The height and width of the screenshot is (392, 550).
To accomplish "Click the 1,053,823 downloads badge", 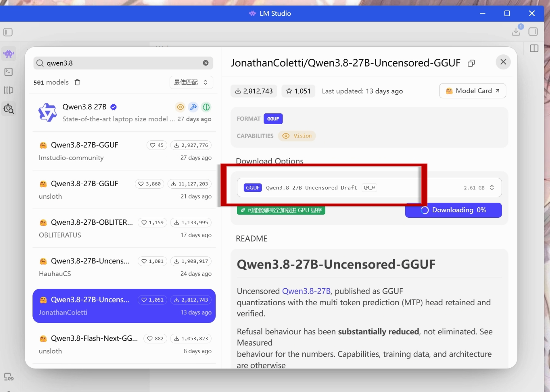I will pyautogui.click(x=191, y=339).
